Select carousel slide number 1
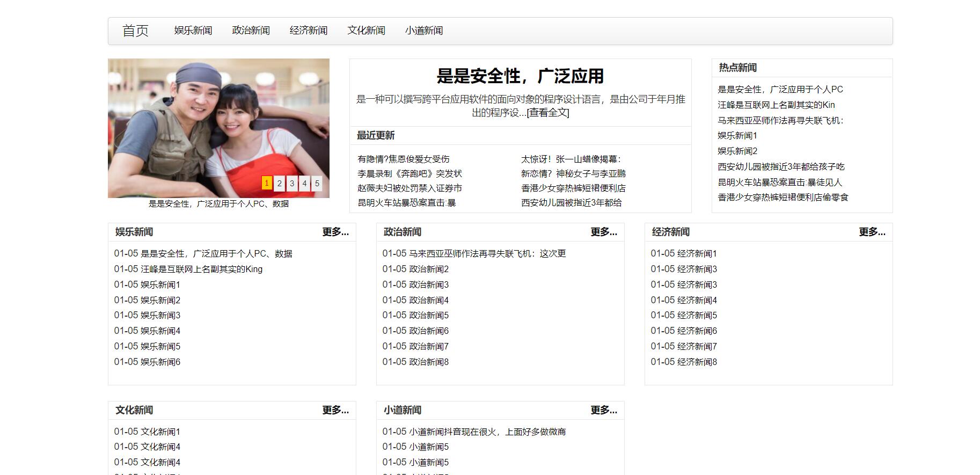This screenshot has height=475, width=980. click(x=267, y=183)
